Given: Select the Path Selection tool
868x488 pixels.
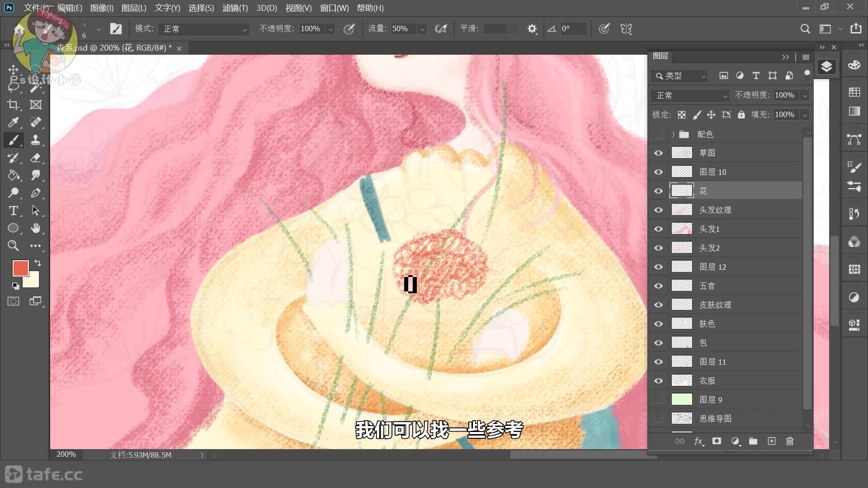Looking at the screenshot, I should (35, 211).
